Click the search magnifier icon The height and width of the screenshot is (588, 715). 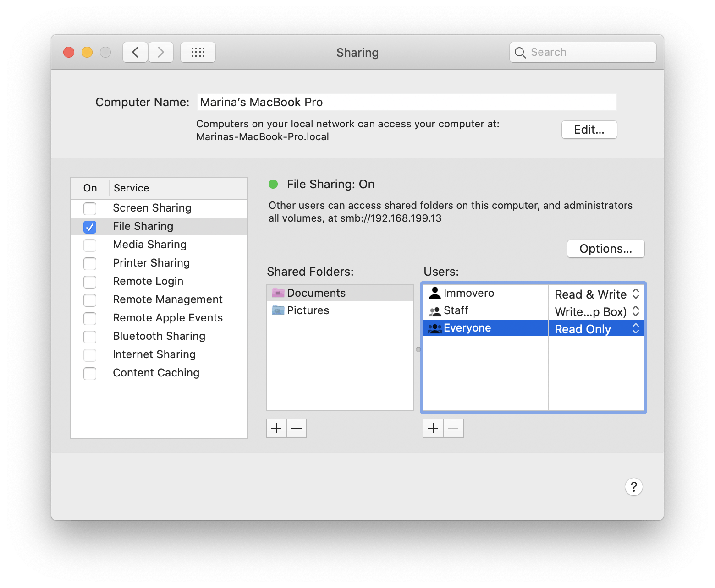[x=520, y=52]
